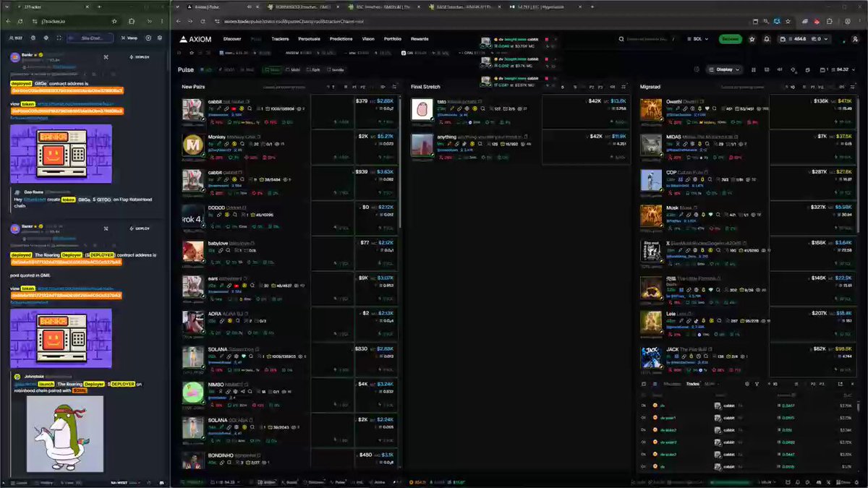The width and height of the screenshot is (868, 488).
Task: Open the Display dropdown on Pulse
Action: click(x=725, y=70)
